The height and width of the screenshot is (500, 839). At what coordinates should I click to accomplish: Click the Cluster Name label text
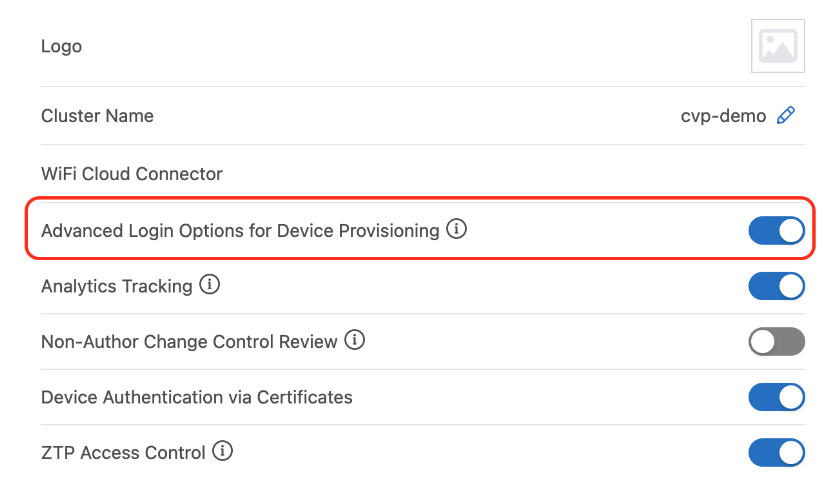coord(97,116)
